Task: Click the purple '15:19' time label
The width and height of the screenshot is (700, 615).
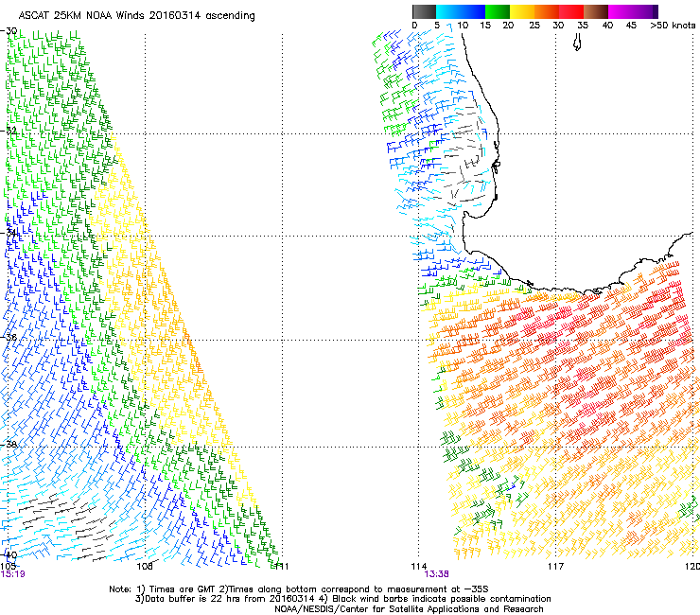Action: (12, 574)
